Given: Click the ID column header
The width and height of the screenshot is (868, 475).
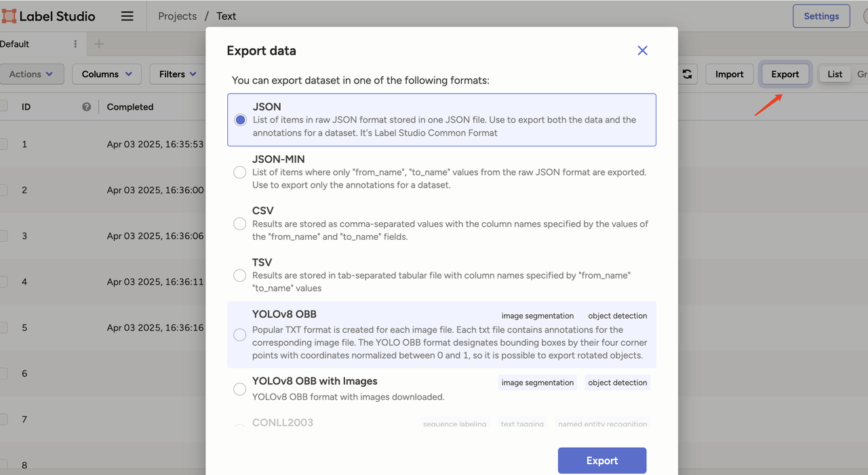Looking at the screenshot, I should click(x=26, y=107).
